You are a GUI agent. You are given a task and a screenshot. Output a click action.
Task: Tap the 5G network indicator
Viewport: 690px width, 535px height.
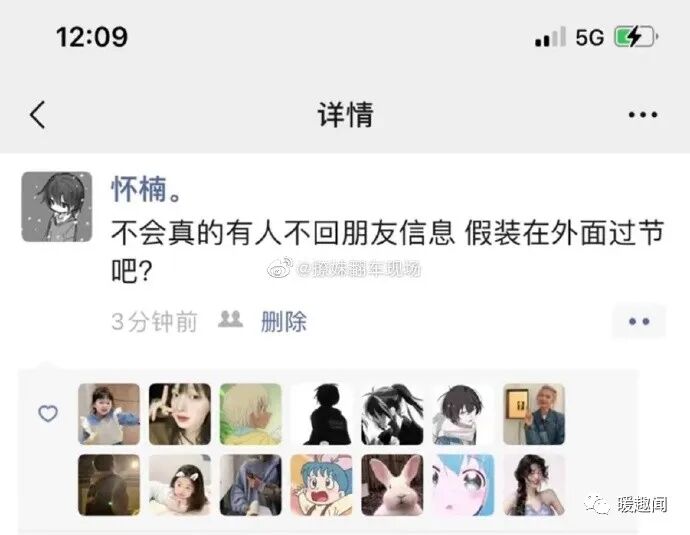590,37
